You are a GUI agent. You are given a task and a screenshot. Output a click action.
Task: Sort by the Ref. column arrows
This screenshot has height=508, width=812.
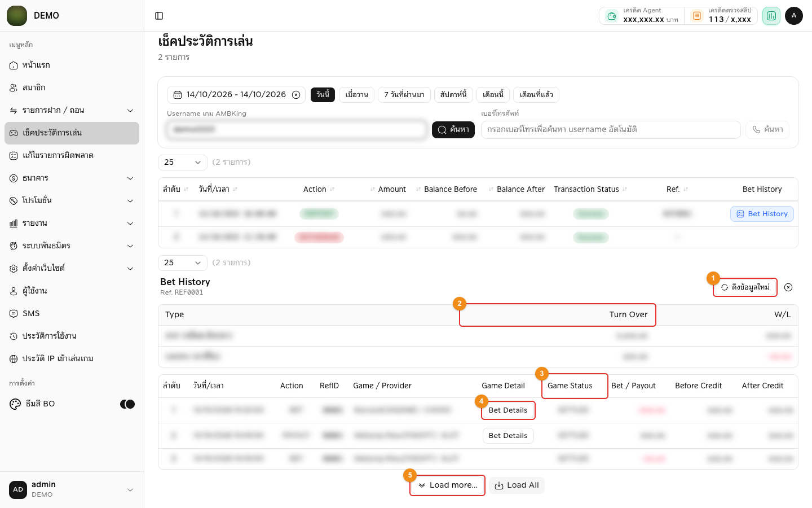[686, 190]
